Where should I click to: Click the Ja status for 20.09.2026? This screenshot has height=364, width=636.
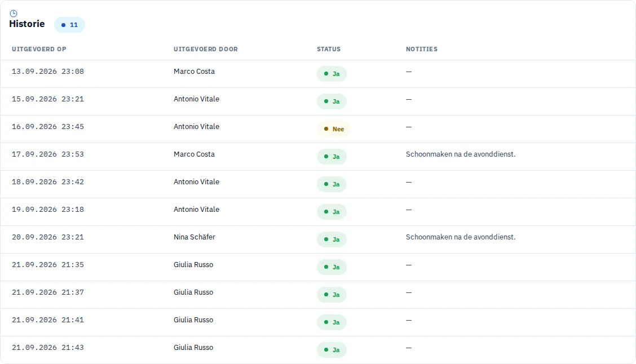(332, 239)
